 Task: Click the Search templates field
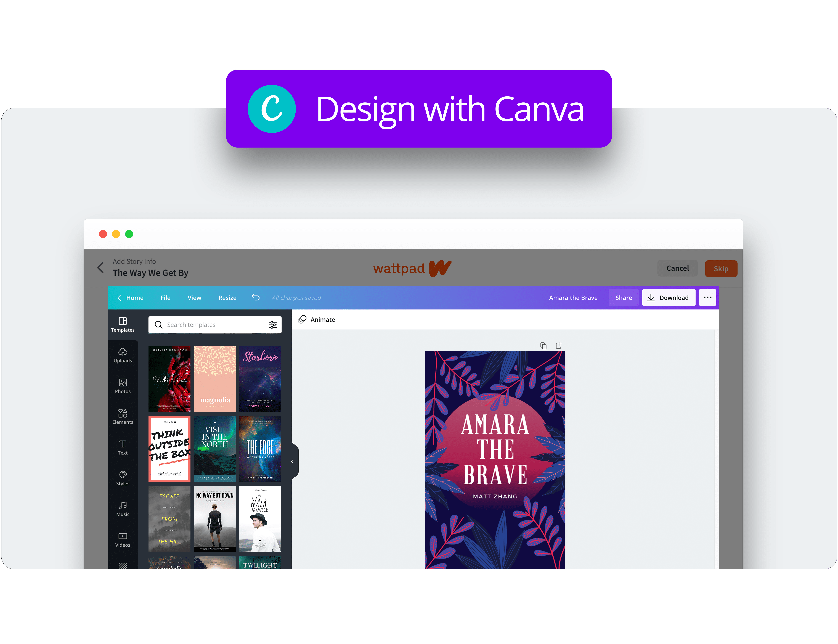[215, 325]
